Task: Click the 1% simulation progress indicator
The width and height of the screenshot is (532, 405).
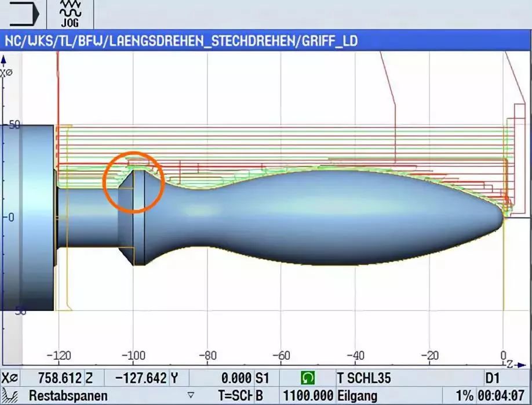Action: [x=464, y=396]
